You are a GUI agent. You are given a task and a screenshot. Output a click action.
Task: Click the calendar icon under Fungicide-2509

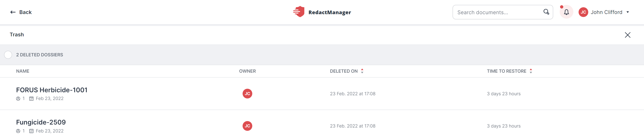[x=31, y=131]
